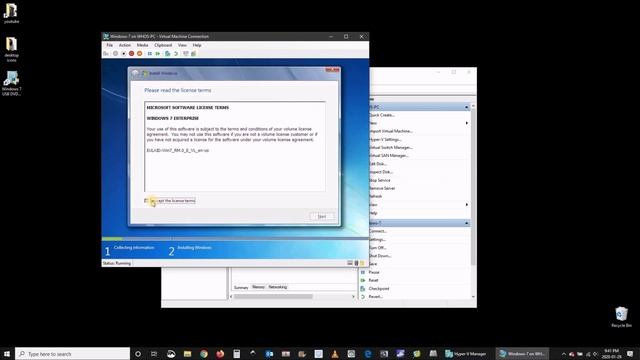Click Shut Down in Actions pane
640x360 pixels.
[x=380, y=256]
